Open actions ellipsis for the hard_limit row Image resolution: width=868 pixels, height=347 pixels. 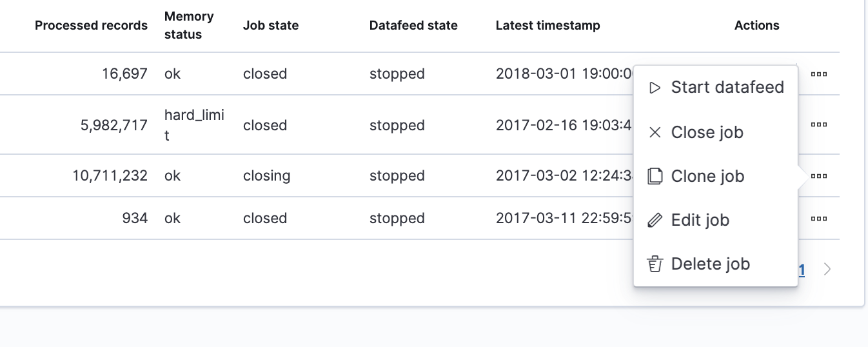pyautogui.click(x=819, y=124)
